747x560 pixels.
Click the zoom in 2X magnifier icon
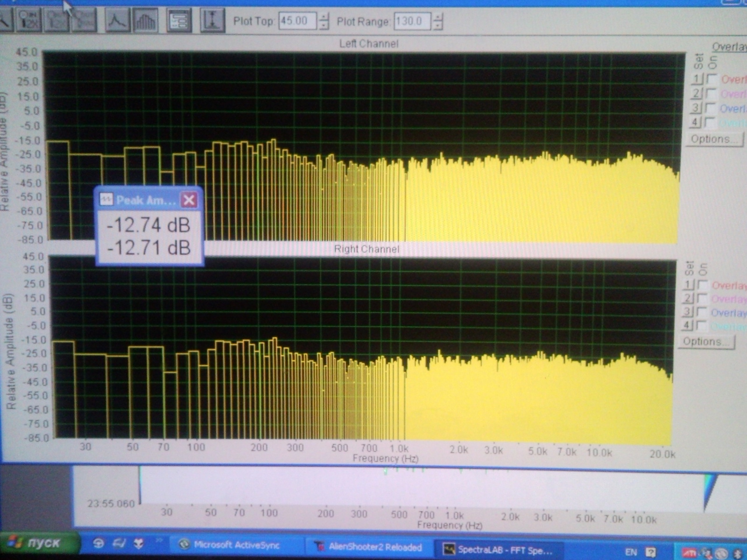[x=28, y=21]
